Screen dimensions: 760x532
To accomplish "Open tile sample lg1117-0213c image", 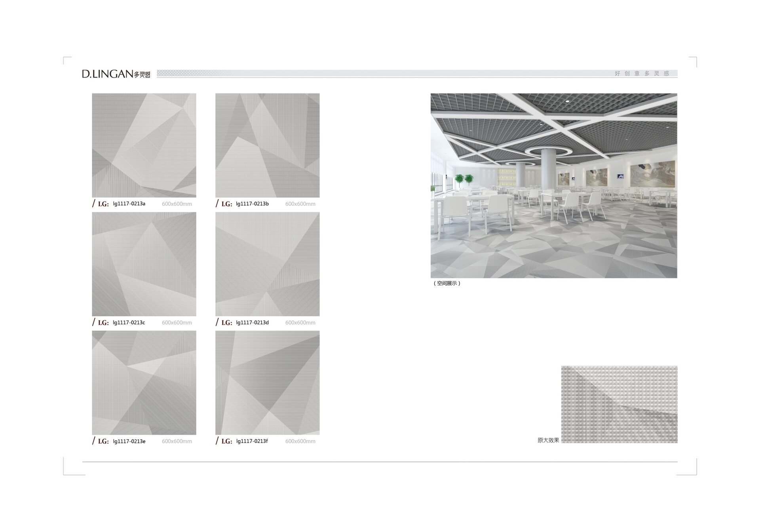I will point(144,264).
